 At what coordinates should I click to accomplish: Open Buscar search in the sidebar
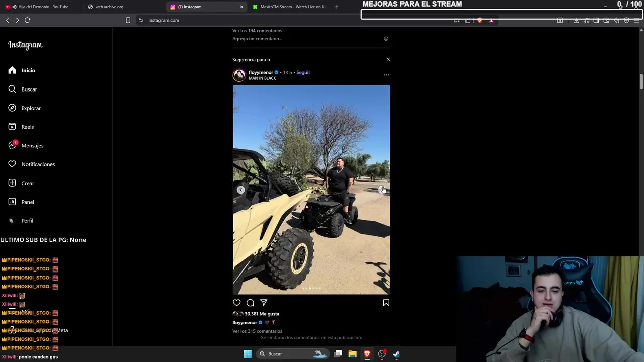(23, 89)
